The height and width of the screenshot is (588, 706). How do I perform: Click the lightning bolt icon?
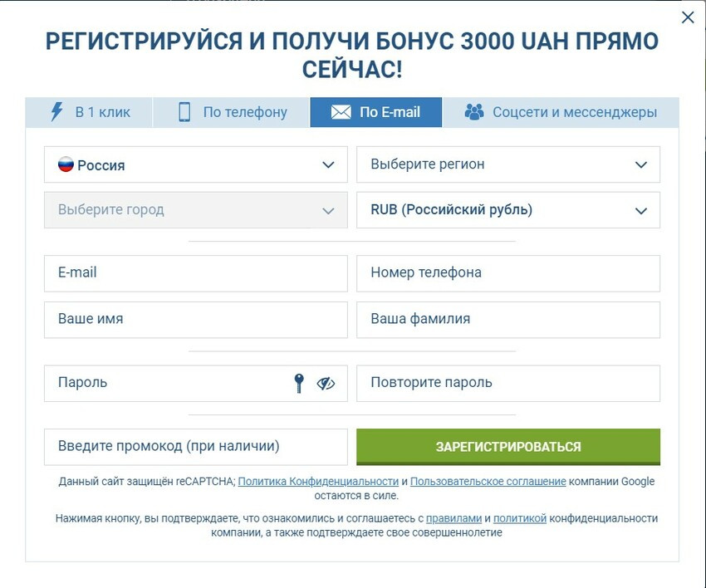tap(56, 111)
